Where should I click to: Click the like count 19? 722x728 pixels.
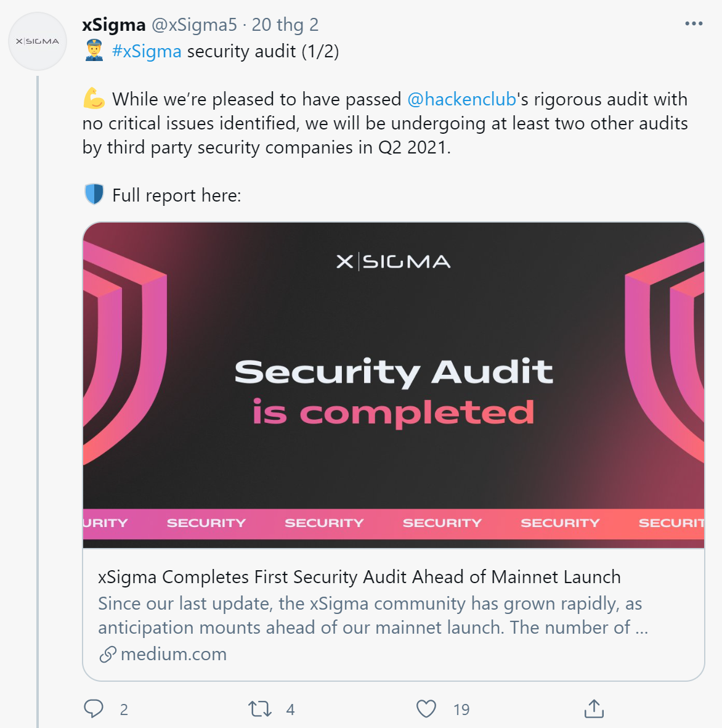pyautogui.click(x=461, y=710)
